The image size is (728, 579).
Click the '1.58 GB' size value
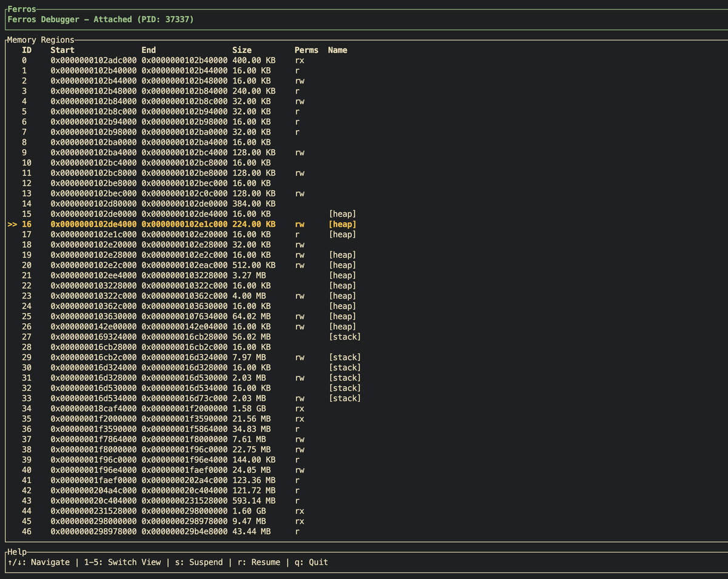coord(249,409)
